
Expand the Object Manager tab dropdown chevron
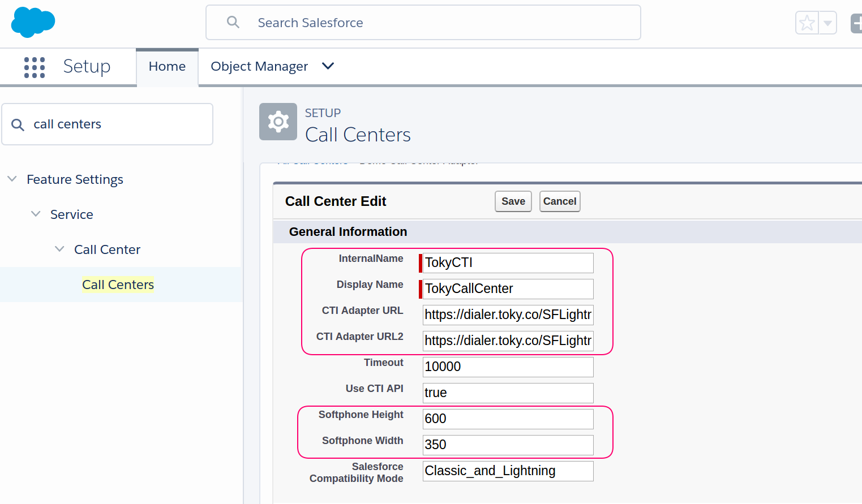[328, 66]
